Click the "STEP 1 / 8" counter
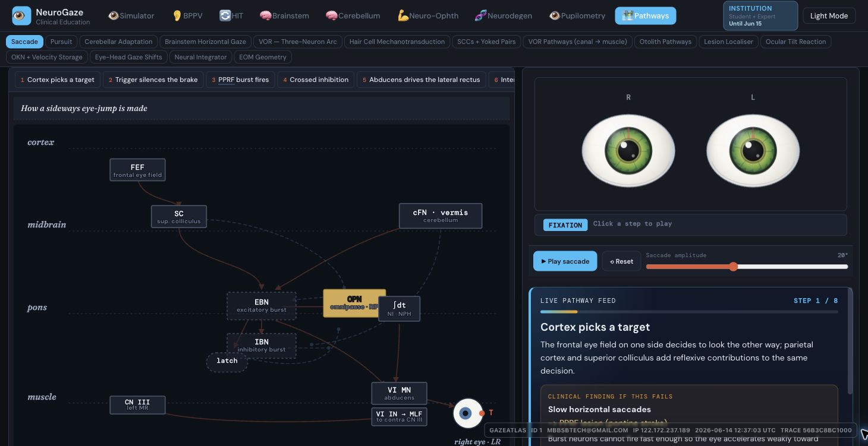Screen dimensions: 868x446 coord(816,301)
